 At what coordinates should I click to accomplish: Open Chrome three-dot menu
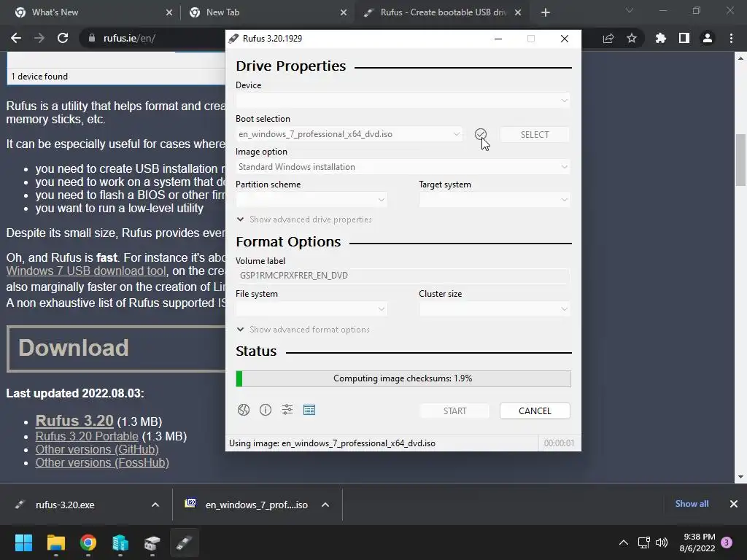point(731,38)
